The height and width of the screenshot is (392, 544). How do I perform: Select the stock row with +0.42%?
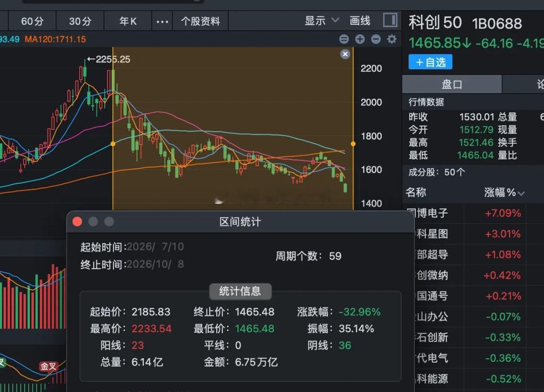(x=479, y=275)
